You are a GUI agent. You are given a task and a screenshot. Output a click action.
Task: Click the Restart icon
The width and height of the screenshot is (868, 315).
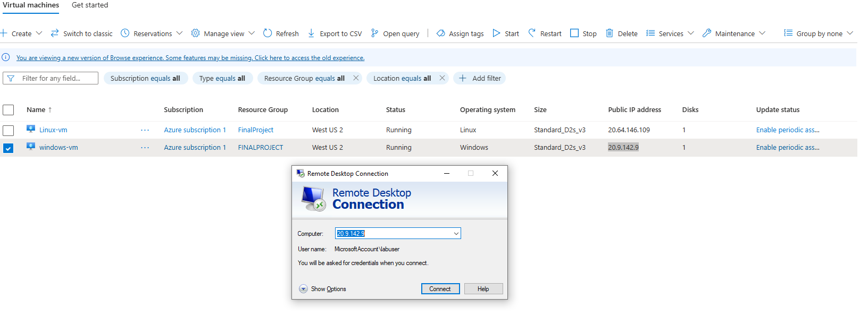pos(532,33)
